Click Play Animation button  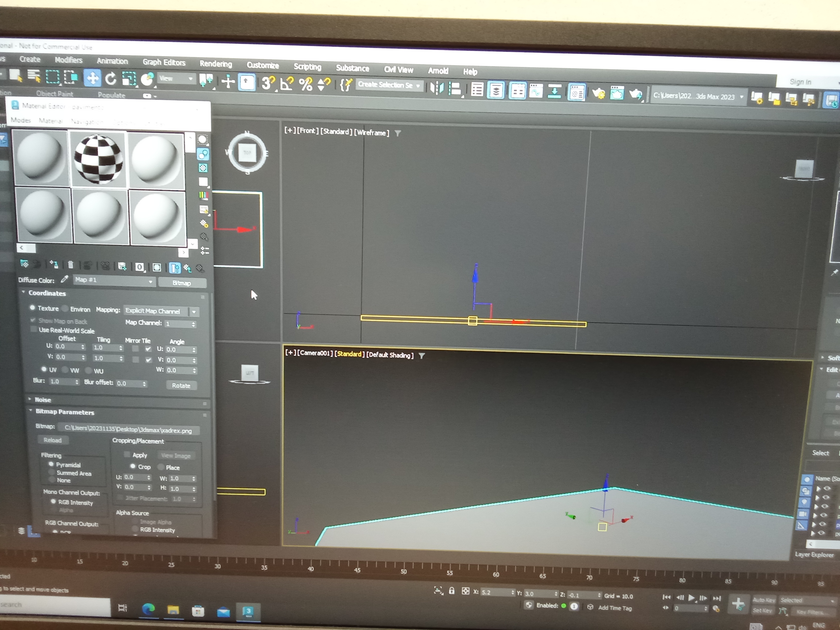692,598
